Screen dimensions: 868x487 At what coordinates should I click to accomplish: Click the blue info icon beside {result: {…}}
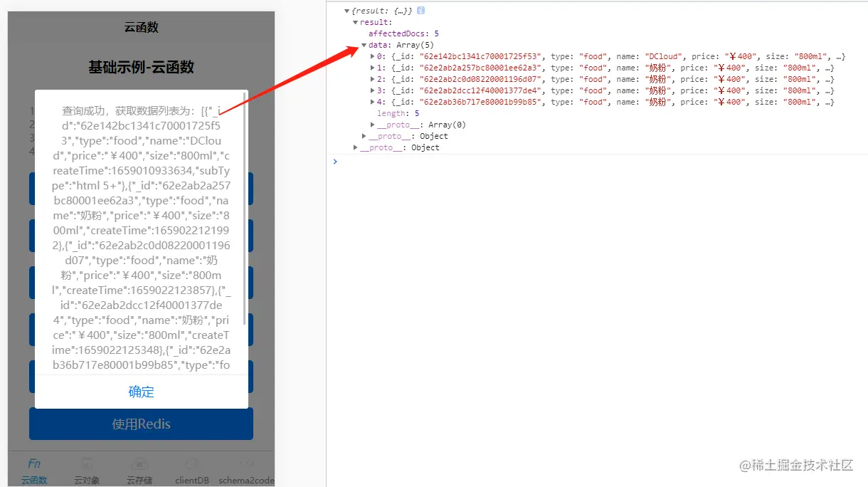tap(421, 11)
